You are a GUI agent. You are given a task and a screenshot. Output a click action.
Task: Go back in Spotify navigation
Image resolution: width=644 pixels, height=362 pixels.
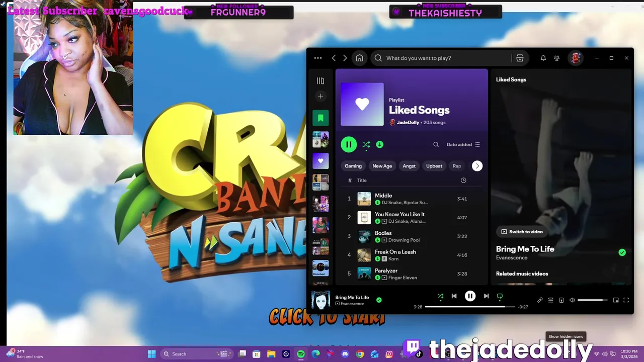[x=334, y=58]
